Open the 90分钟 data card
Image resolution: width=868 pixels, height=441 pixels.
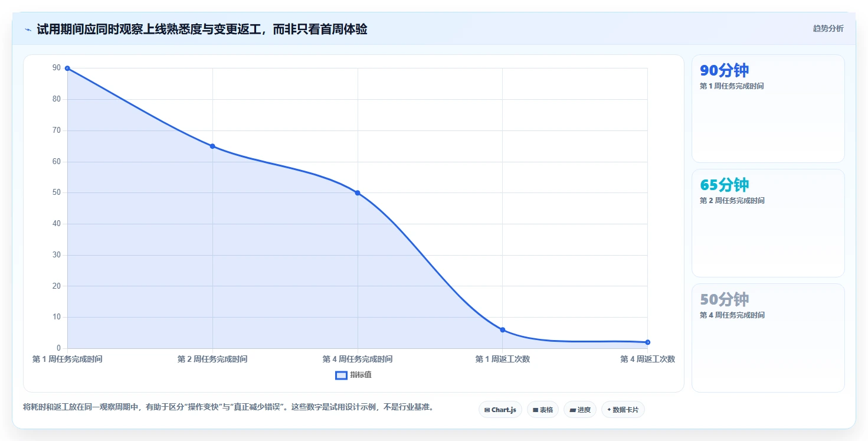[x=768, y=109]
